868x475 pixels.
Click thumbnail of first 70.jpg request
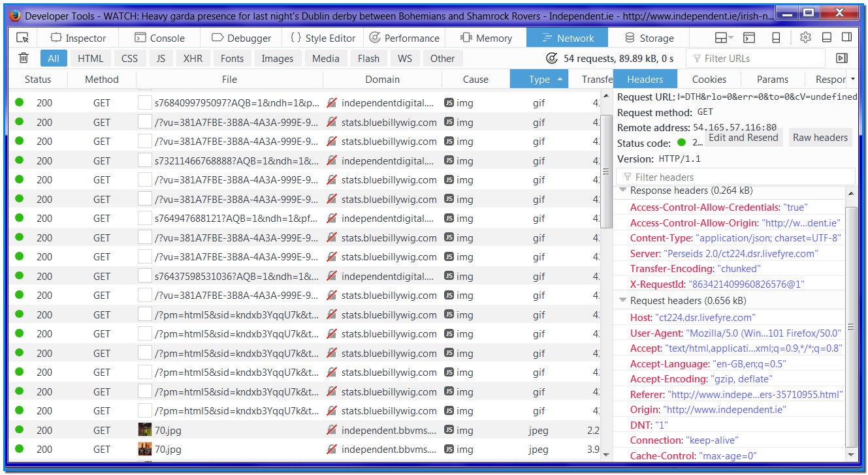145,430
